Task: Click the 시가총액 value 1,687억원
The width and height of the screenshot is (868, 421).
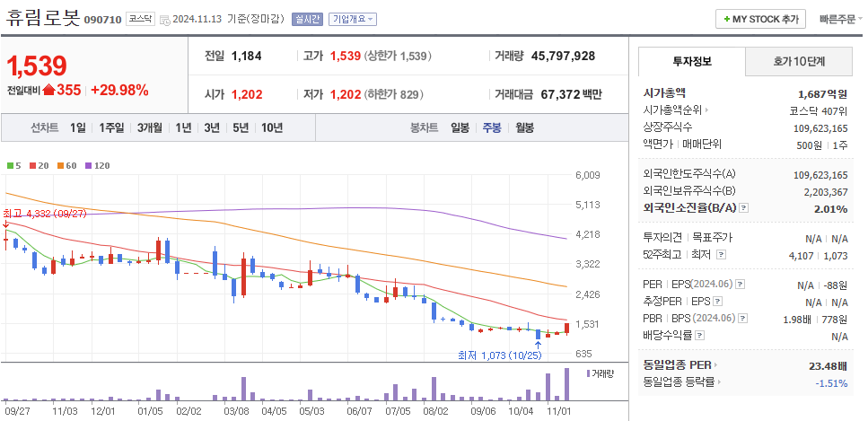Action: coord(822,93)
